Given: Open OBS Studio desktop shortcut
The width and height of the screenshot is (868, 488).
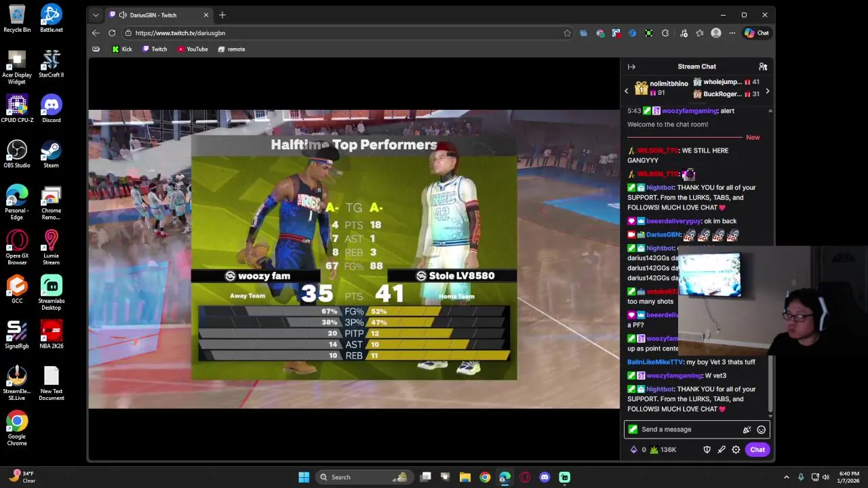Looking at the screenshot, I should [17, 154].
